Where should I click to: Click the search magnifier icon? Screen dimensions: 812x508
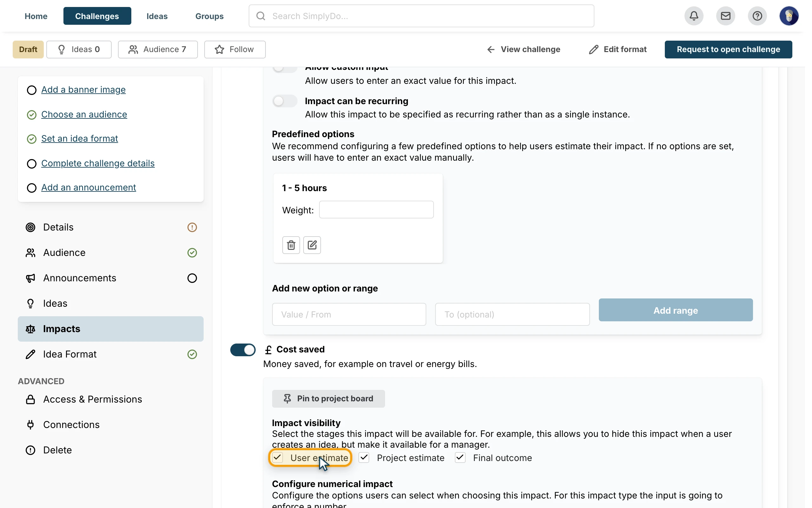[x=261, y=16]
